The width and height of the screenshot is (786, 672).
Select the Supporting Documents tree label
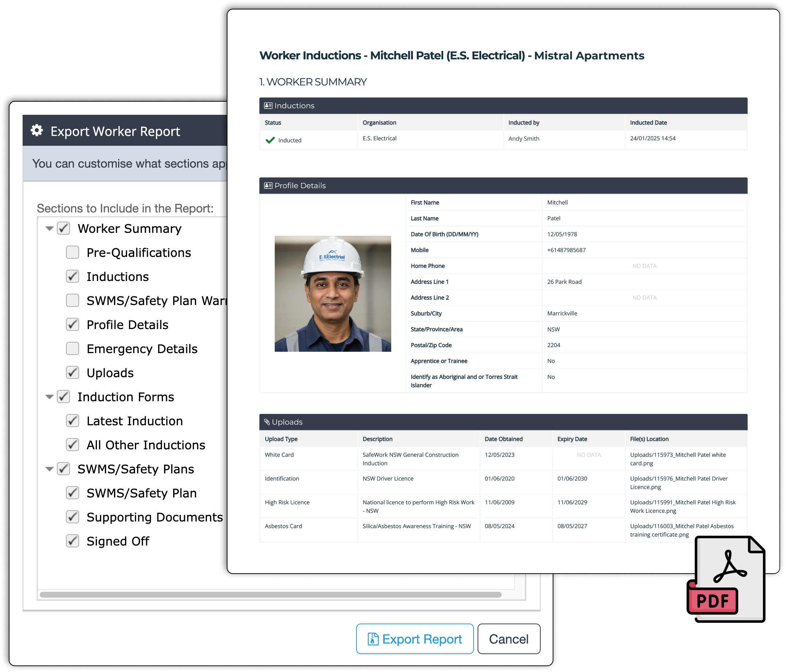pos(155,517)
